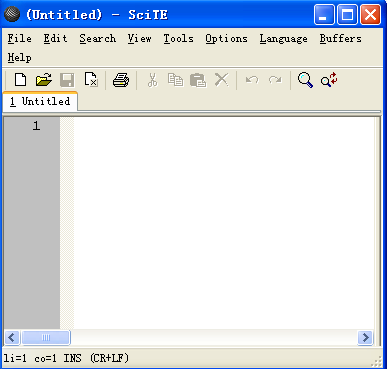387x369 pixels.
Task: Minimize the SciTE window
Action: click(x=324, y=15)
